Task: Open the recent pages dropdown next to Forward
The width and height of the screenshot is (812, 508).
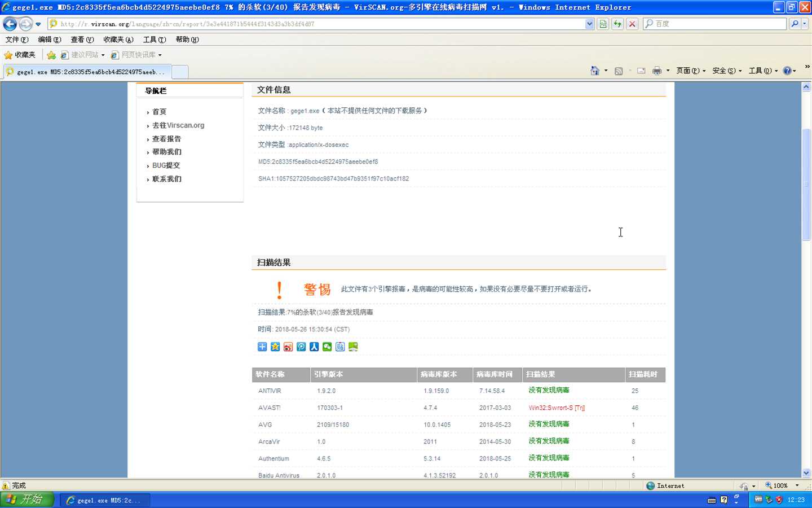Action: pos(38,24)
